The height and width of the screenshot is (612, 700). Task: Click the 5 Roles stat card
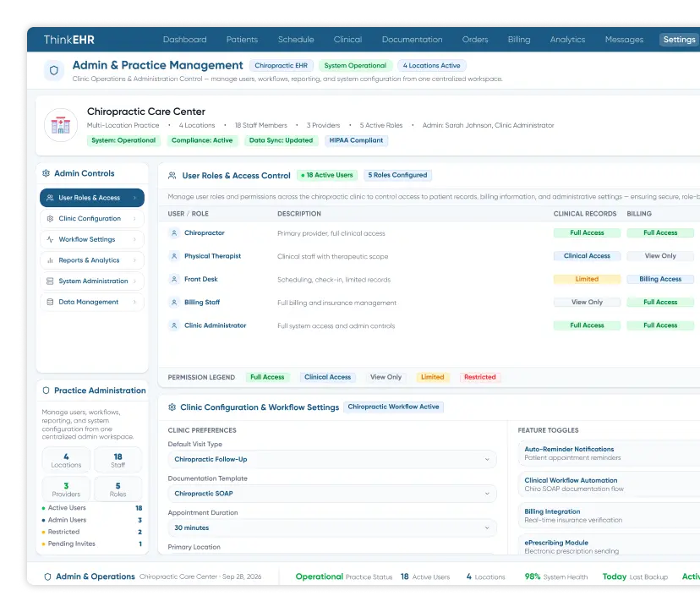coord(118,489)
